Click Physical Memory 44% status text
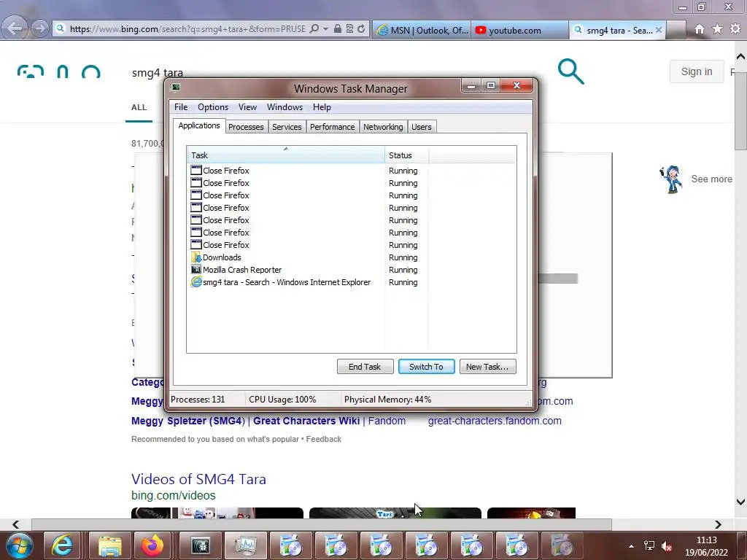This screenshot has width=747, height=560. (x=387, y=400)
